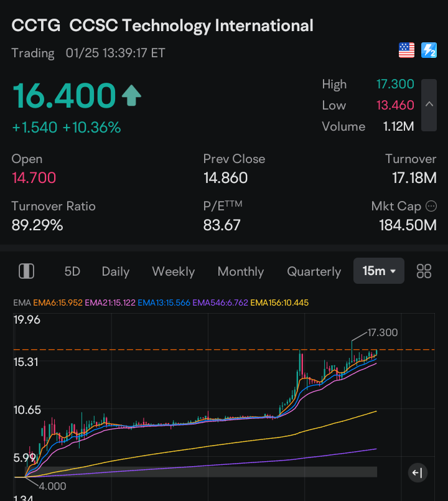This screenshot has height=501, width=448.
Task: Switch chart to Monthly view
Action: click(241, 271)
